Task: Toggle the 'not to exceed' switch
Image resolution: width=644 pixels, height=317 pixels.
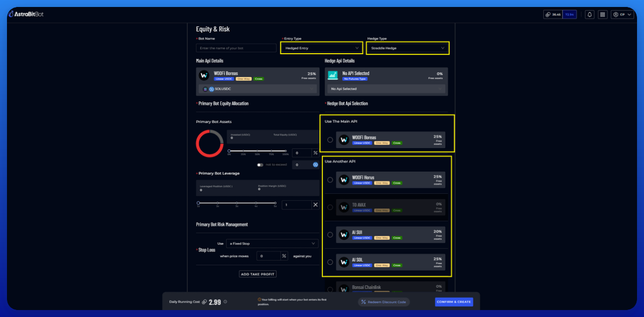Action: click(260, 165)
